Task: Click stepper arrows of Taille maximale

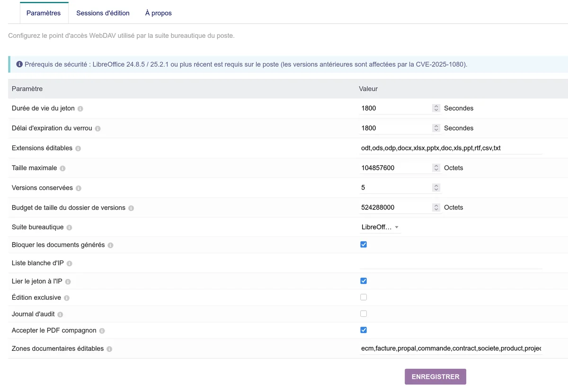Action: pyautogui.click(x=436, y=168)
